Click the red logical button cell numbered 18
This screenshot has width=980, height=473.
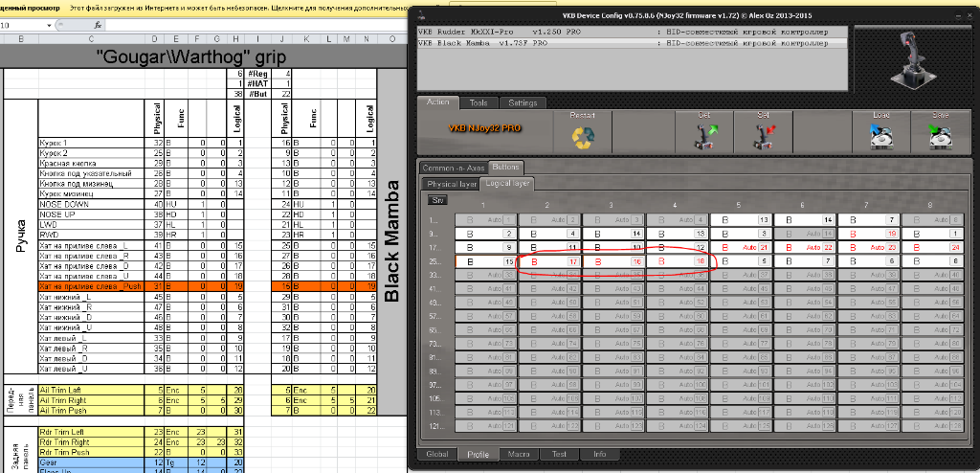tap(679, 261)
